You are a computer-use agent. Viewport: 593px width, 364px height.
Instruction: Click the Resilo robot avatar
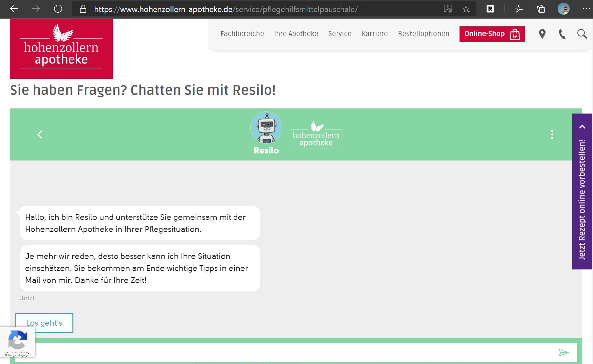[x=266, y=127]
